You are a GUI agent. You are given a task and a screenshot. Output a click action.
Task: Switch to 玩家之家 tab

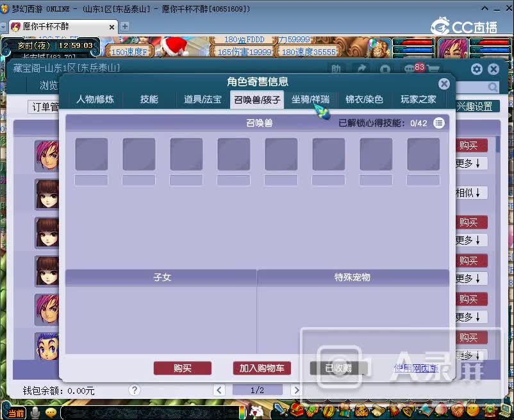coord(419,99)
